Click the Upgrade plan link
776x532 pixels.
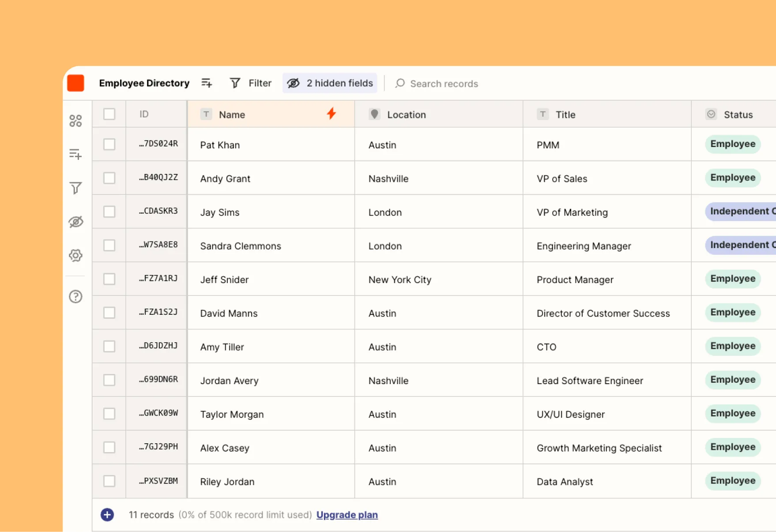(x=347, y=515)
